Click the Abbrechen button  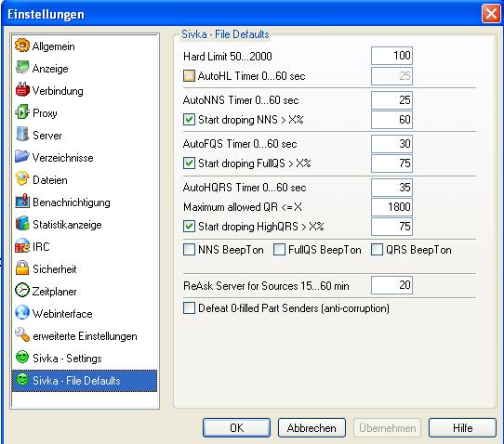point(312,427)
